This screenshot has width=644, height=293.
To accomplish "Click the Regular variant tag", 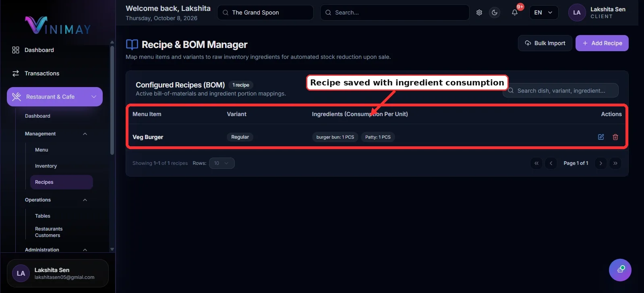I will point(240,137).
